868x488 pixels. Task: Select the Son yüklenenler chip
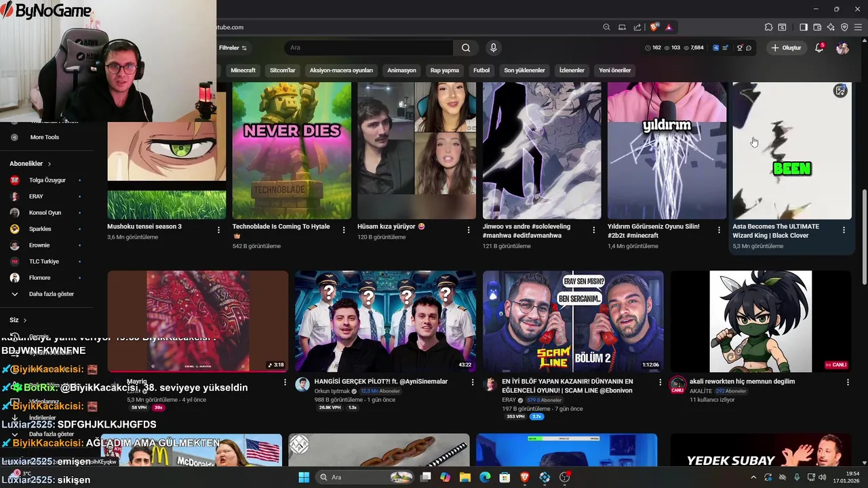click(524, 70)
